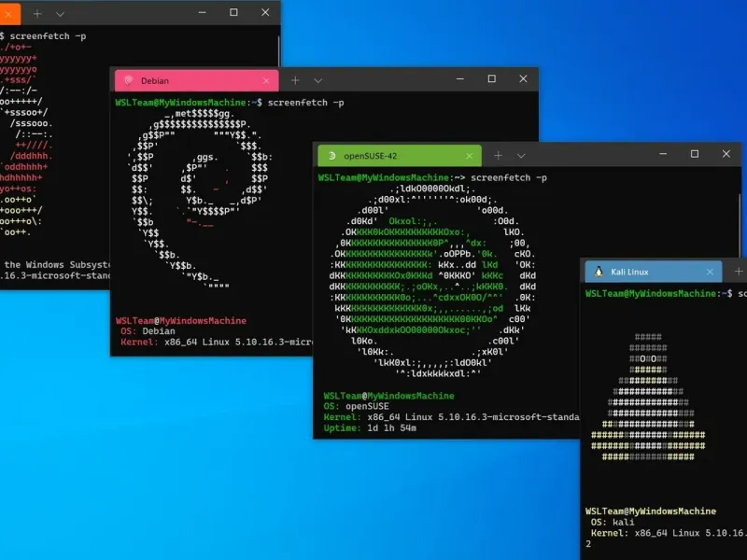
Task: Close the Debian tab
Action: click(x=266, y=81)
